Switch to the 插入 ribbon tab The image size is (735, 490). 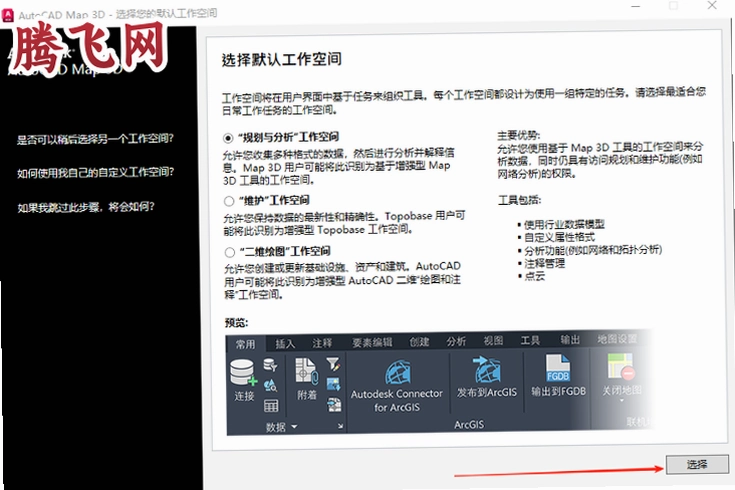(285, 344)
